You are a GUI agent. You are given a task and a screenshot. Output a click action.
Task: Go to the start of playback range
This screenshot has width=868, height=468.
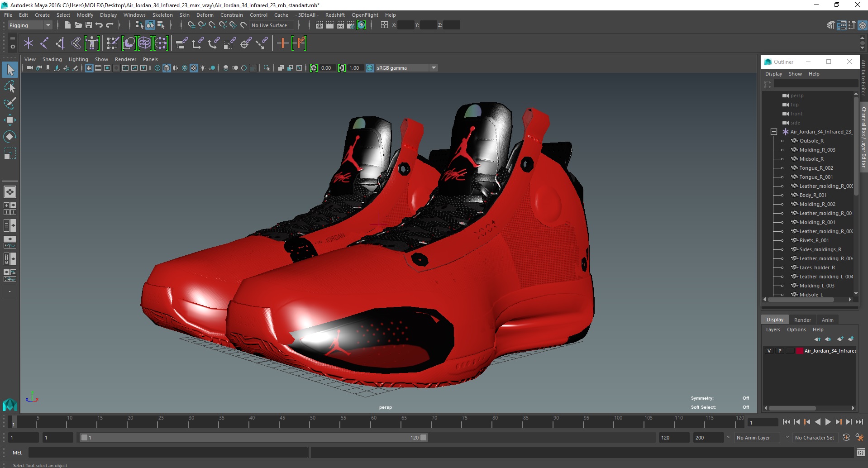pyautogui.click(x=786, y=422)
